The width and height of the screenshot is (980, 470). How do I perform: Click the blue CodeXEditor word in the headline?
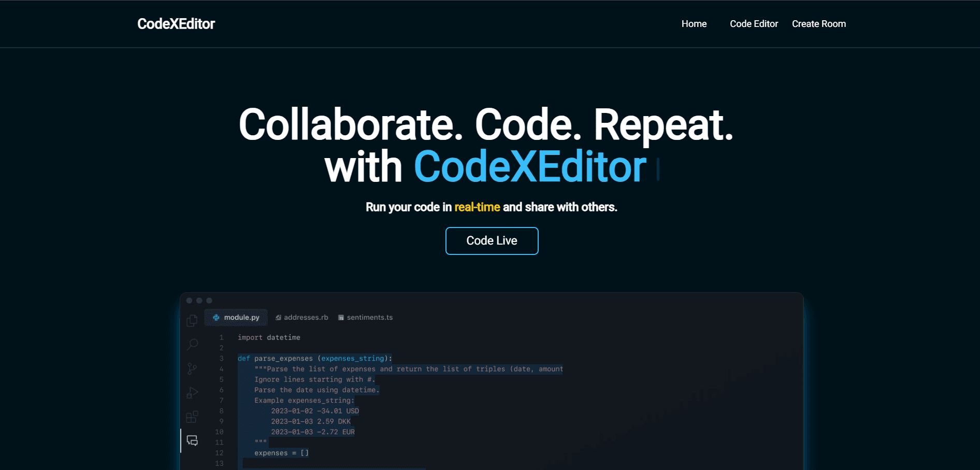530,167
